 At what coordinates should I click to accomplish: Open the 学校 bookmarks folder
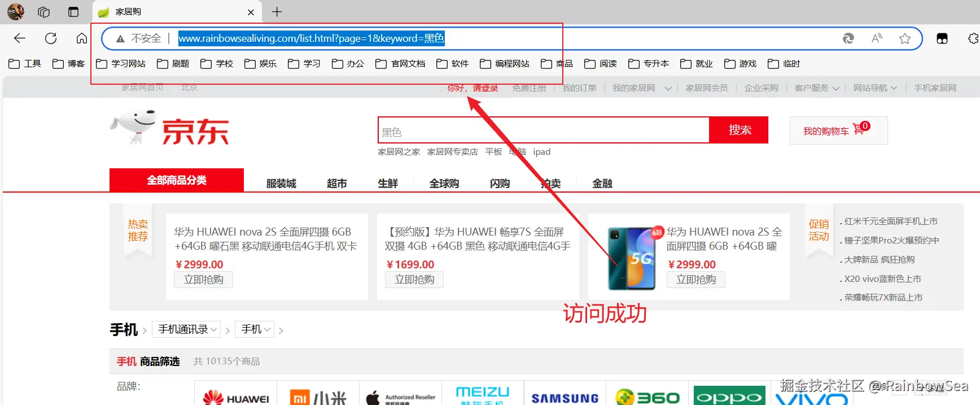coord(217,64)
